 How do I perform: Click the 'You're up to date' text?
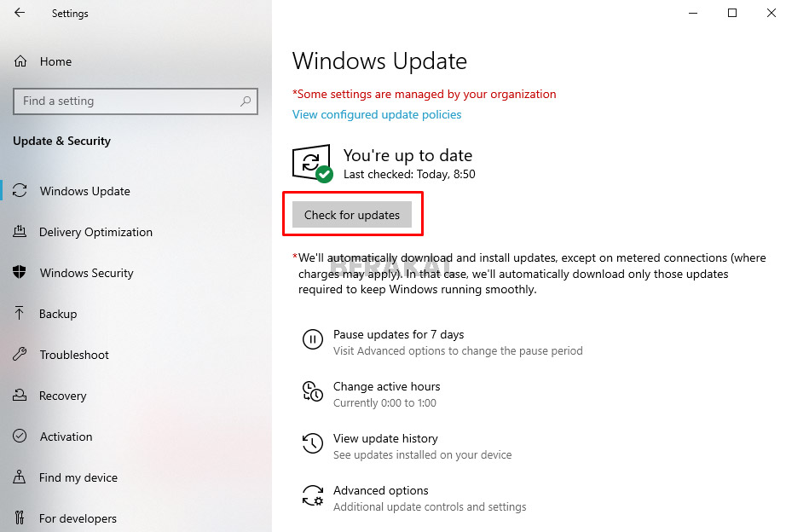coord(407,155)
